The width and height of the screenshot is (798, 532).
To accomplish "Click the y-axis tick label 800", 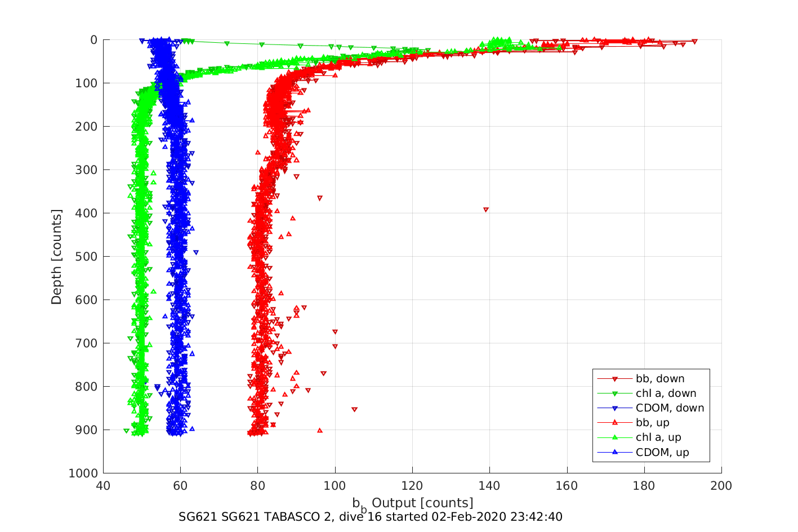I will (x=86, y=387).
